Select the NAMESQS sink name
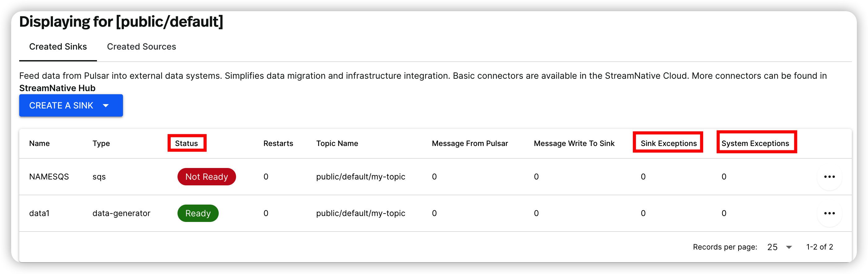868x274 pixels. click(49, 177)
